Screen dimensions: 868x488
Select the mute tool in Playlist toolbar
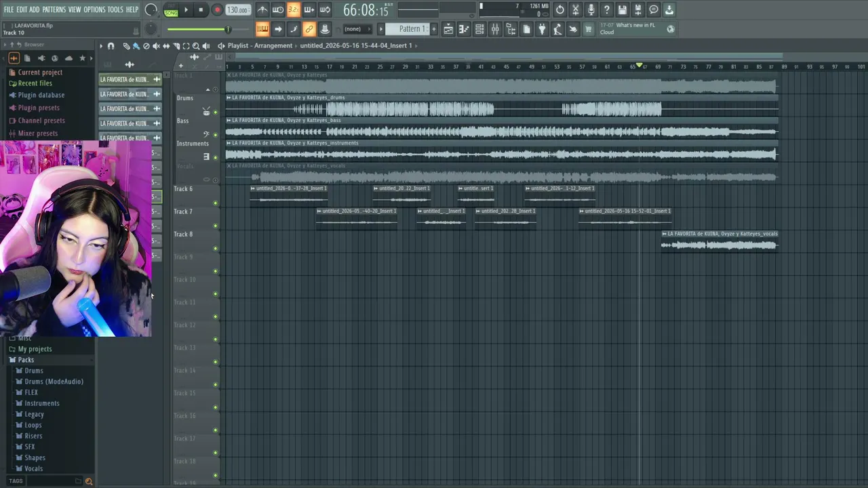[157, 46]
